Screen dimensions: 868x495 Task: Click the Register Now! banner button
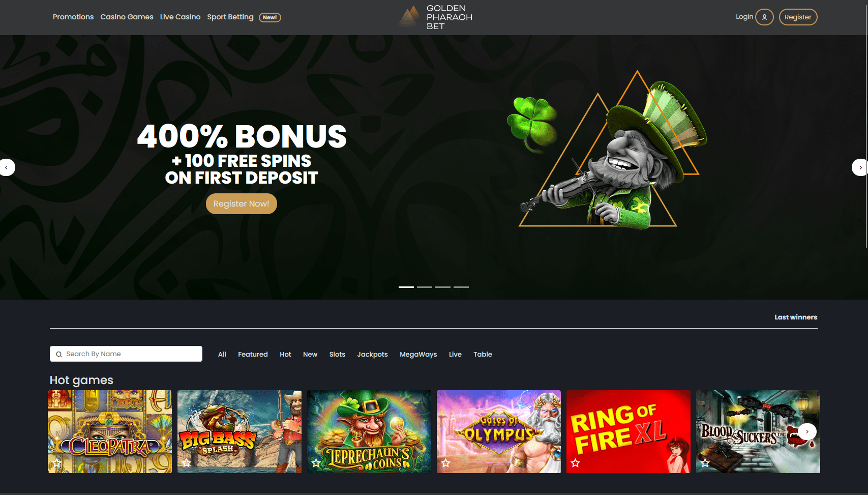pos(242,203)
